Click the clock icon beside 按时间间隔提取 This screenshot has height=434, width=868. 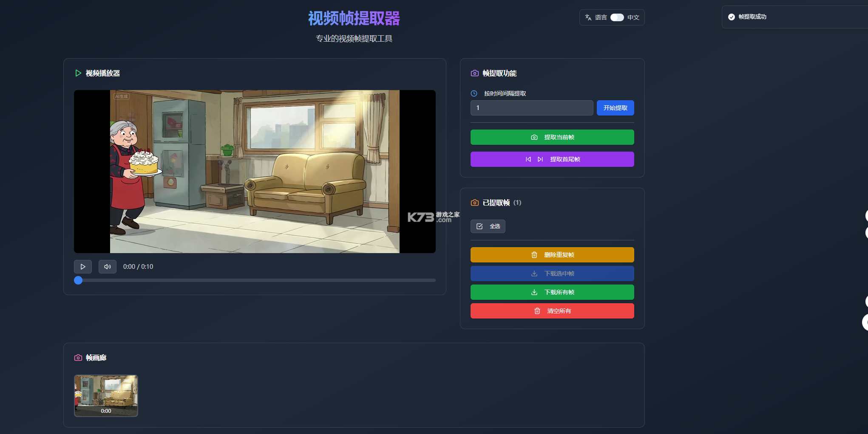coord(474,93)
